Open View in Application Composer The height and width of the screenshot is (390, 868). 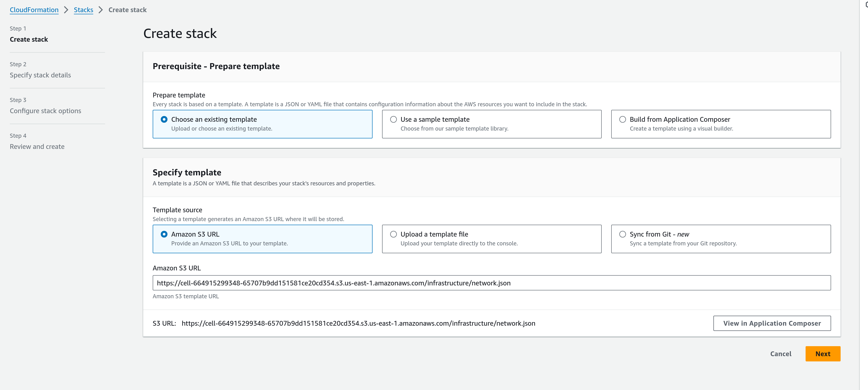click(x=772, y=323)
